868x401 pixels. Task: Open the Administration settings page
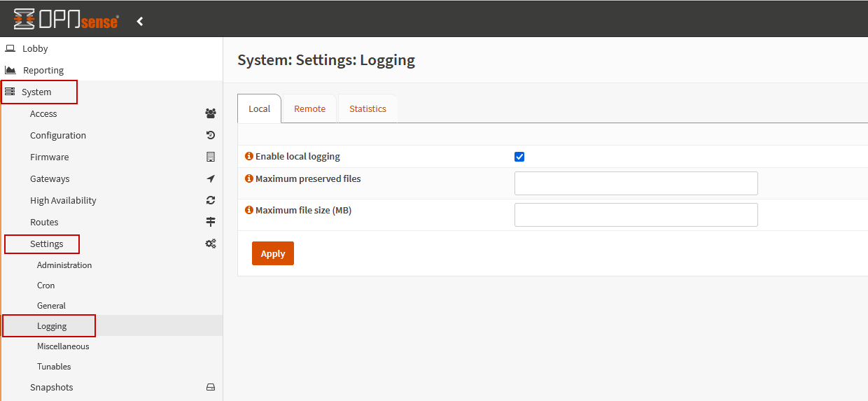[x=64, y=265]
